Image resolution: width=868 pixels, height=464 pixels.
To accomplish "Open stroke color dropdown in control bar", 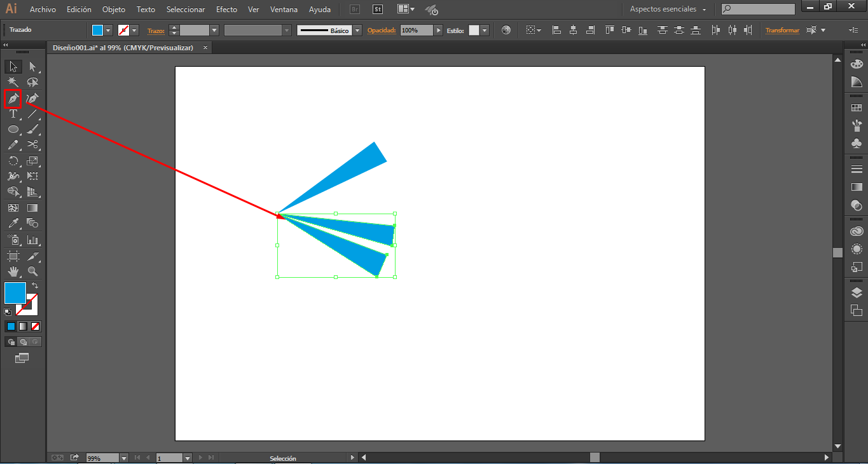I will tap(134, 30).
